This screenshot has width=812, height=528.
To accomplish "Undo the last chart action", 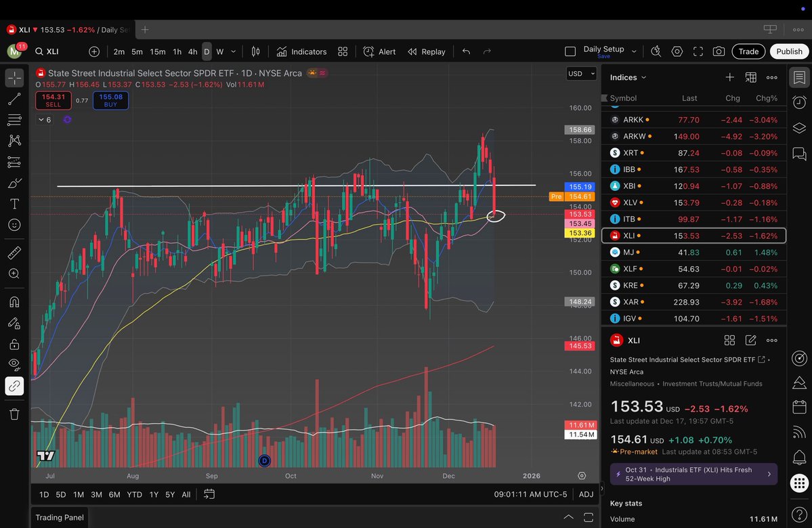I will (466, 51).
